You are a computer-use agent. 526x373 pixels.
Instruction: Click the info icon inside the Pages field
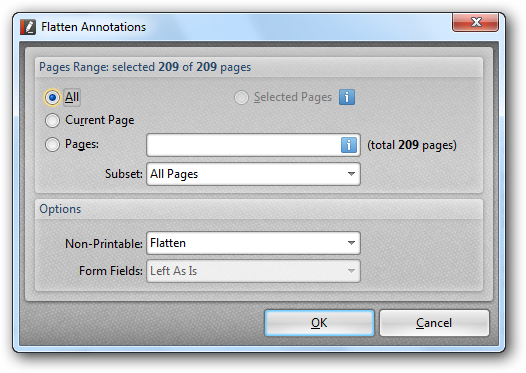[x=349, y=145]
